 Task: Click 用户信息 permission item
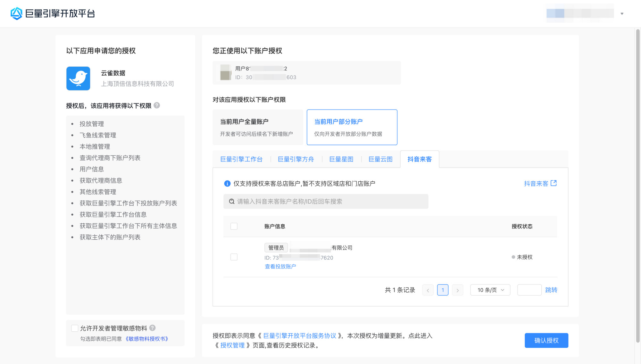92,169
